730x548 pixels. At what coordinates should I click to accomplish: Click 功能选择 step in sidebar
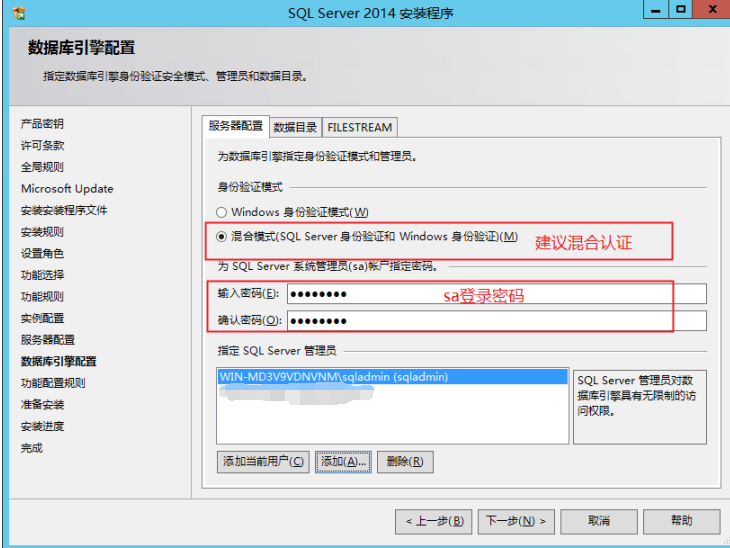coord(42,275)
